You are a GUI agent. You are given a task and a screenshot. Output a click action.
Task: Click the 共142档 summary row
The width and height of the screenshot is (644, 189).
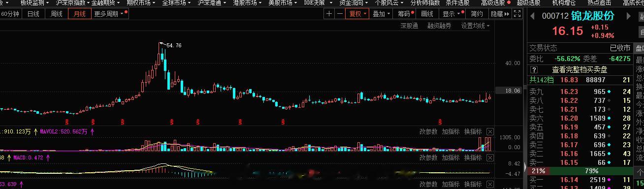[x=580, y=80]
